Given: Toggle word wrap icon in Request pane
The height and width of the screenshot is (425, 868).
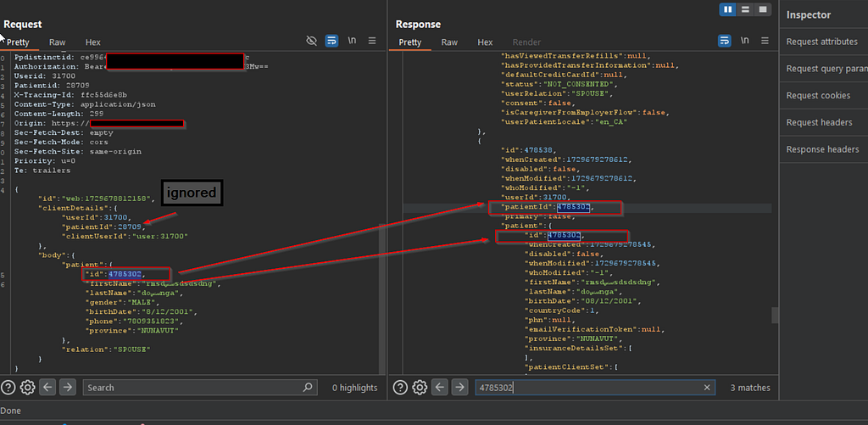Looking at the screenshot, I should pyautogui.click(x=331, y=41).
